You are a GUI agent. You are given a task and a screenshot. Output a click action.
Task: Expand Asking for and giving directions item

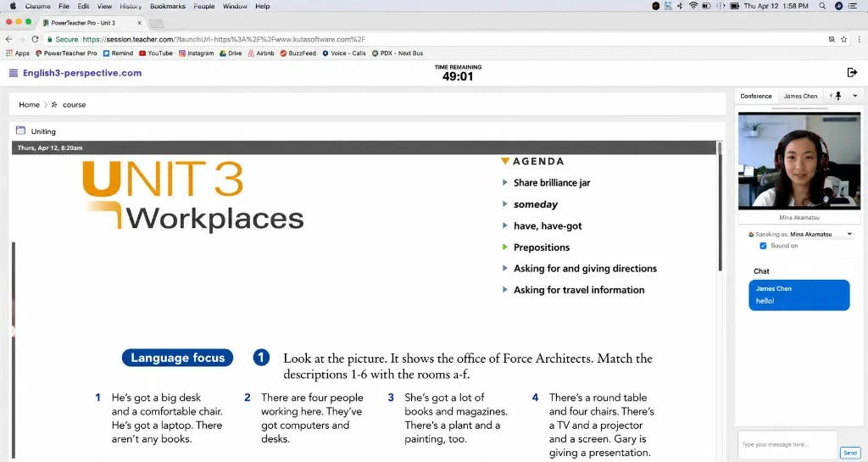point(504,268)
